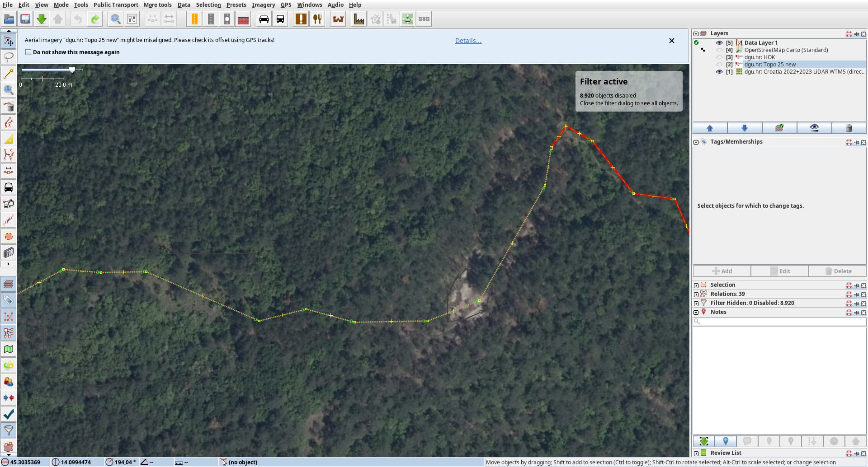Move selected layer up with blue arrow
The image size is (868, 467).
tap(710, 128)
